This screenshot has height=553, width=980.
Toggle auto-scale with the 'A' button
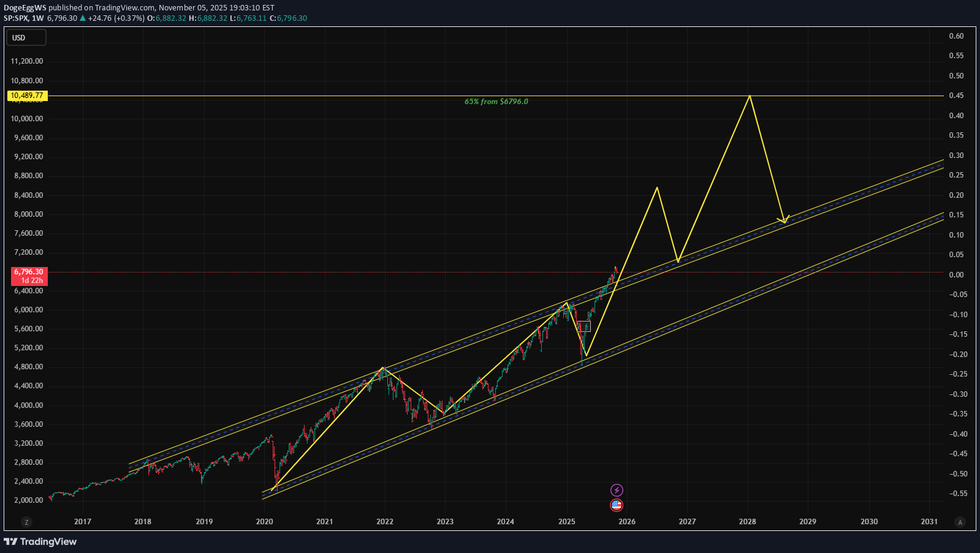(x=960, y=522)
